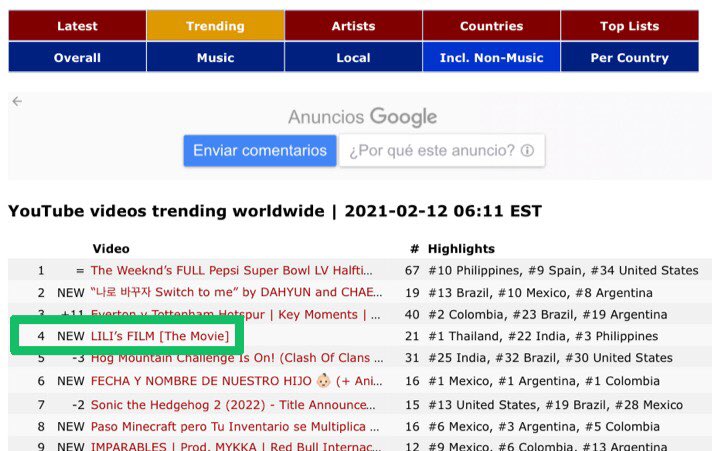Image resolution: width=712 pixels, height=451 pixels.
Task: Click the info icon beside '¿Por qué este anuncio?'
Action: click(x=527, y=150)
